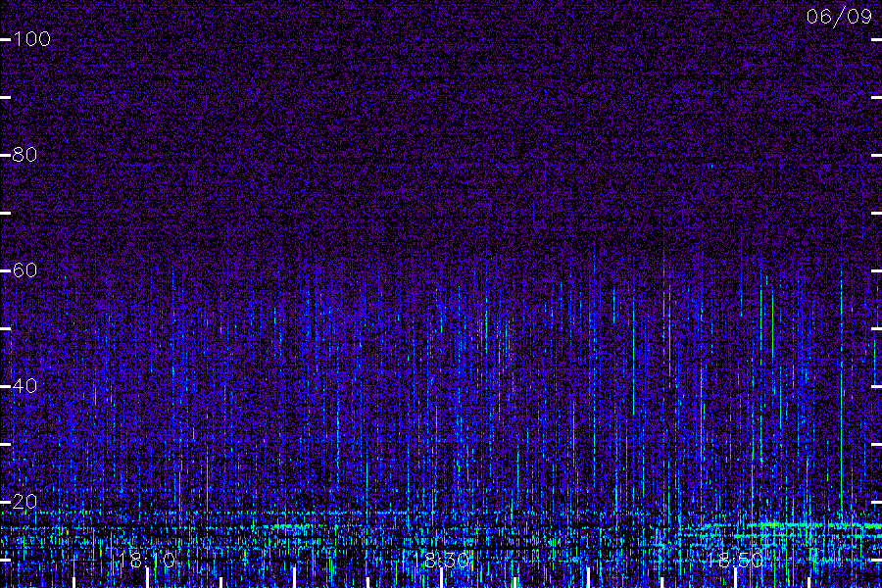882x588 pixels.
Task: Click the 18:30 time axis label
Action: [x=440, y=560]
